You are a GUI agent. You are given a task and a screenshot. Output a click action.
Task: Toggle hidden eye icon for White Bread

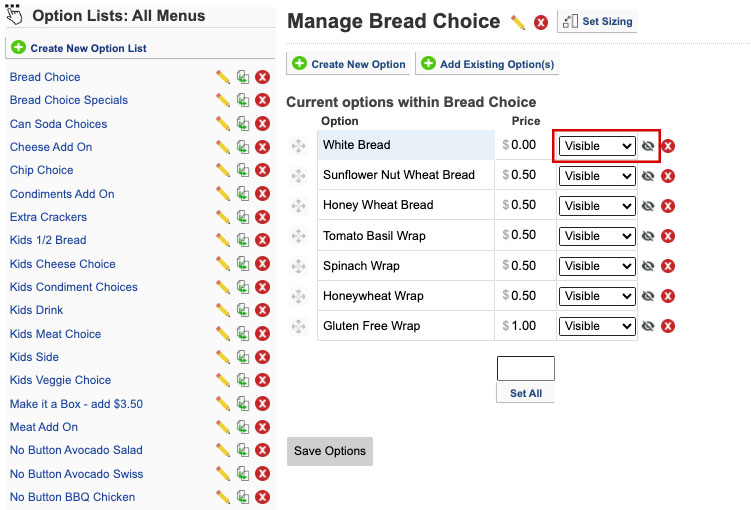point(648,146)
